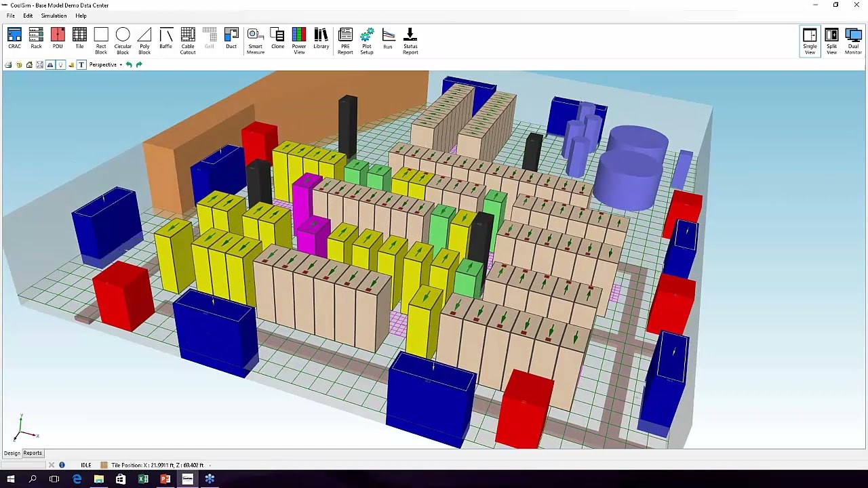The width and height of the screenshot is (868, 488).
Task: Activate the Smart Measure tool
Action: (x=256, y=41)
